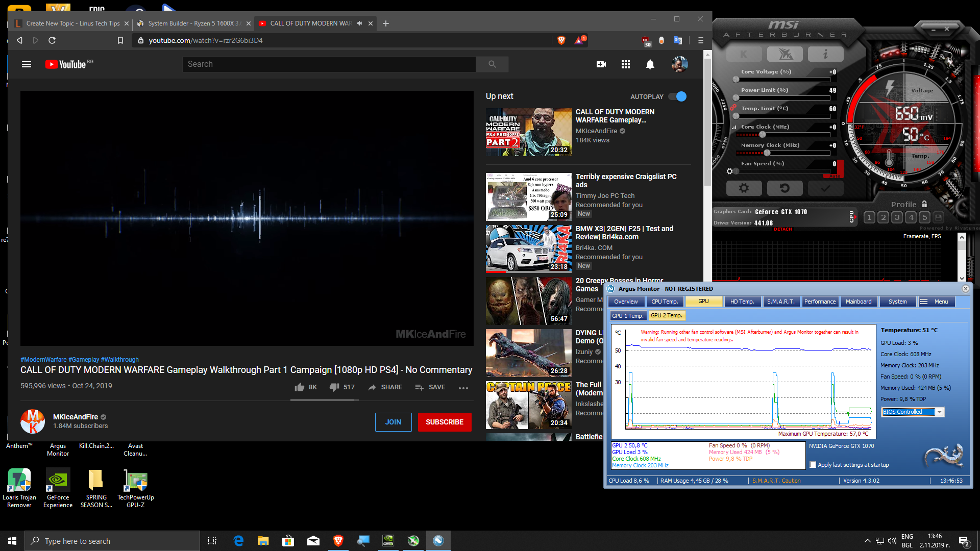Select Afterburner profile slot 5

pyautogui.click(x=924, y=217)
